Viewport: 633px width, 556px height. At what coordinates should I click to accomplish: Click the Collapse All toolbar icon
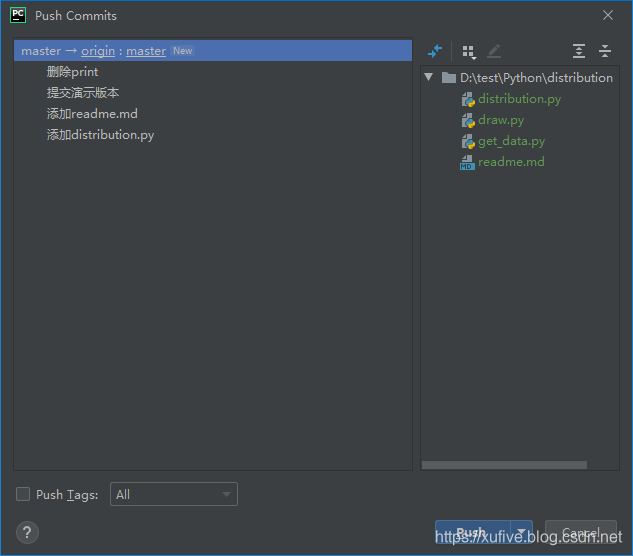tap(605, 51)
